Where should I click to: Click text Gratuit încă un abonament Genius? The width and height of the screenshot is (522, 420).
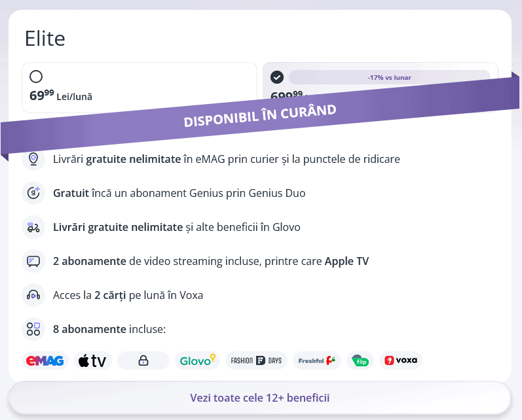[179, 193]
